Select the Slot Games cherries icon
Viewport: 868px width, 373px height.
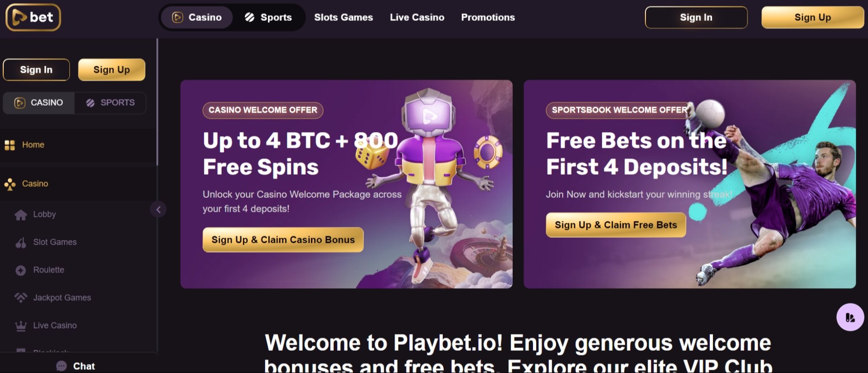(x=21, y=242)
